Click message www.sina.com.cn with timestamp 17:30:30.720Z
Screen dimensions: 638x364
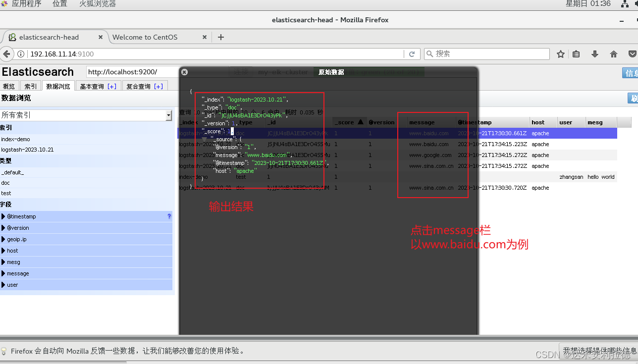(x=431, y=188)
